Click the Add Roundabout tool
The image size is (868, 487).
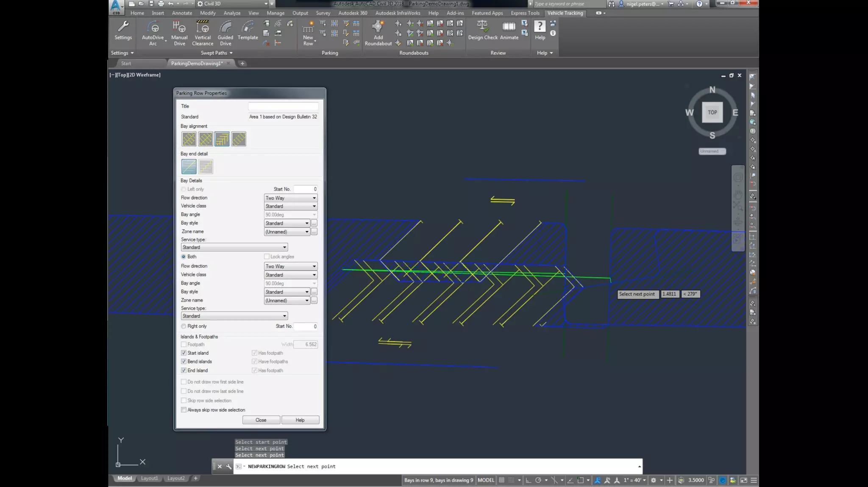click(378, 33)
